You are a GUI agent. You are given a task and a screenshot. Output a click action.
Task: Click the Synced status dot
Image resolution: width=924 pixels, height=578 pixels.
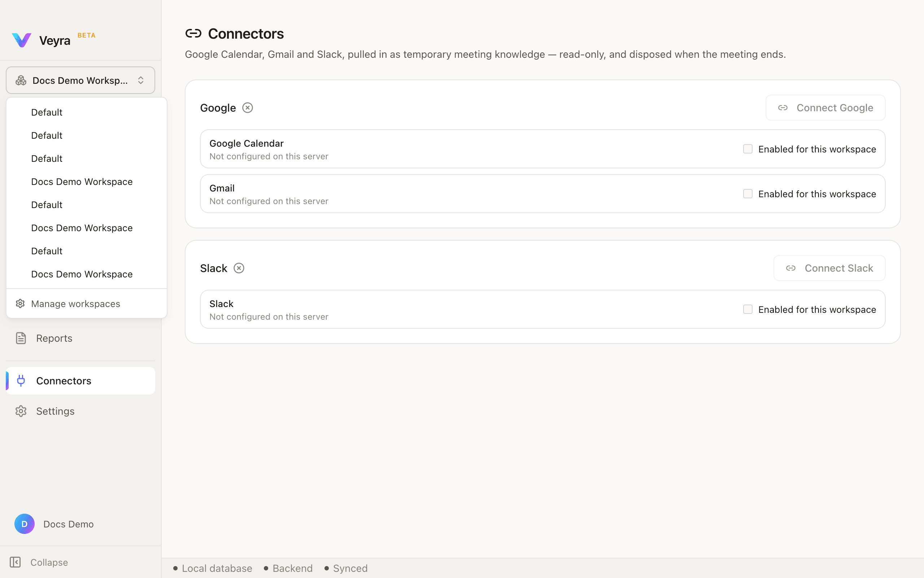pyautogui.click(x=326, y=569)
